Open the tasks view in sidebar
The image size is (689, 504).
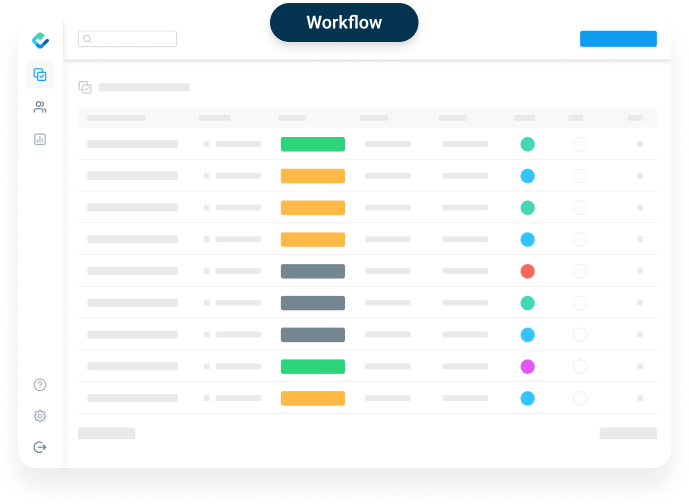tap(40, 74)
